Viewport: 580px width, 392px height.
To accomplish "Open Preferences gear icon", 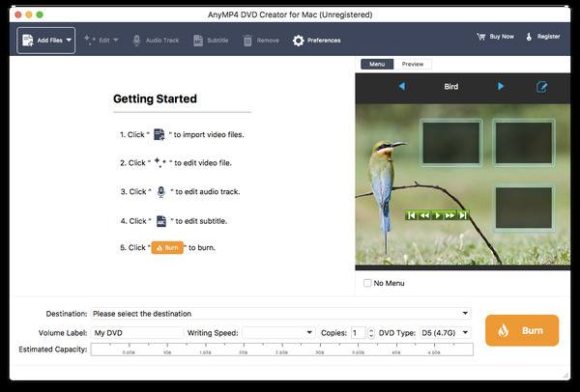I will point(298,41).
